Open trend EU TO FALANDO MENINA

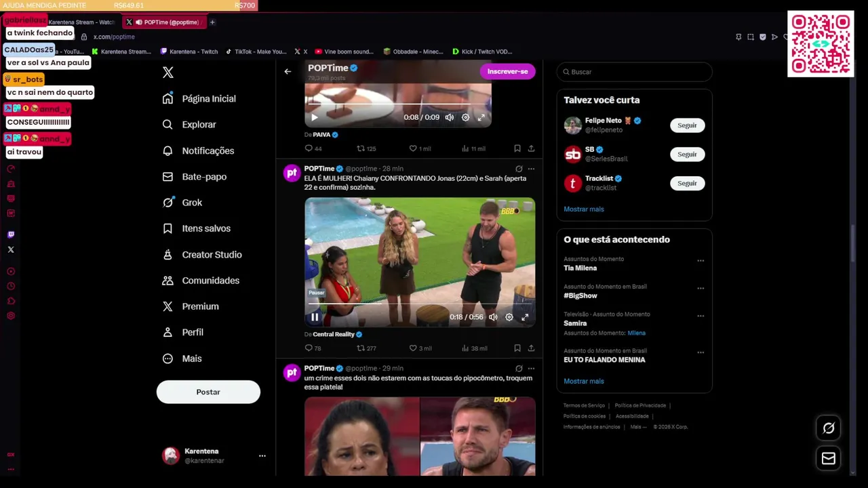point(604,360)
